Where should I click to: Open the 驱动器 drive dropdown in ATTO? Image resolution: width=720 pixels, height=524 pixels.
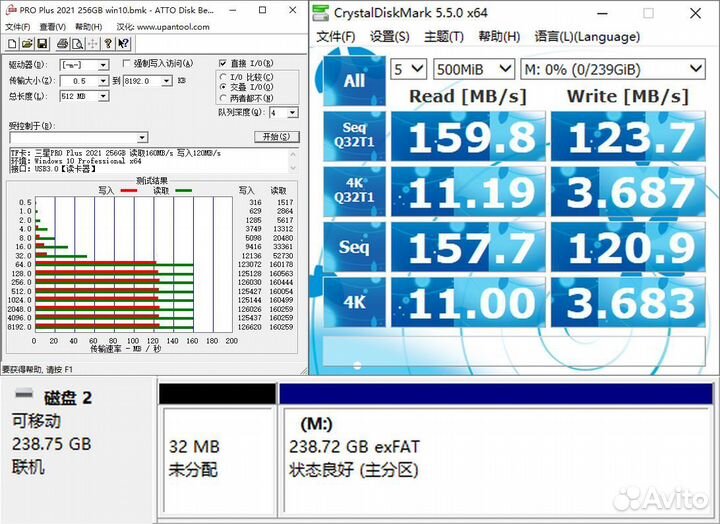pyautogui.click(x=104, y=65)
